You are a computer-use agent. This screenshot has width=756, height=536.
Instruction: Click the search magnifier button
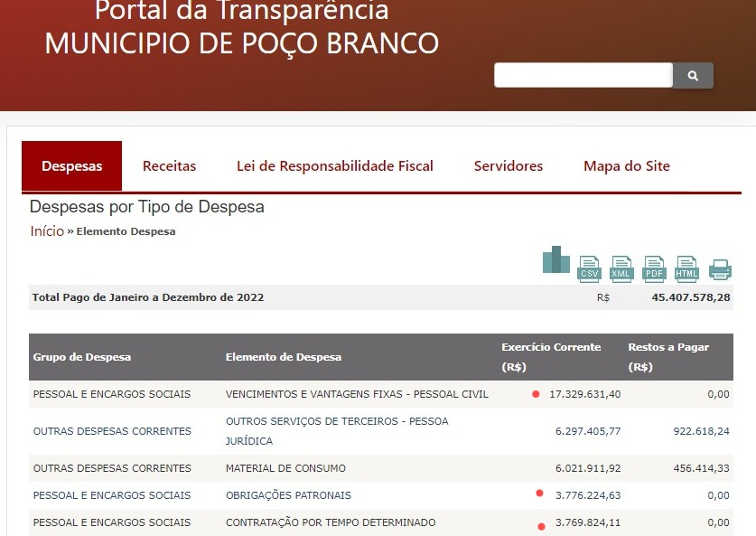coord(693,75)
